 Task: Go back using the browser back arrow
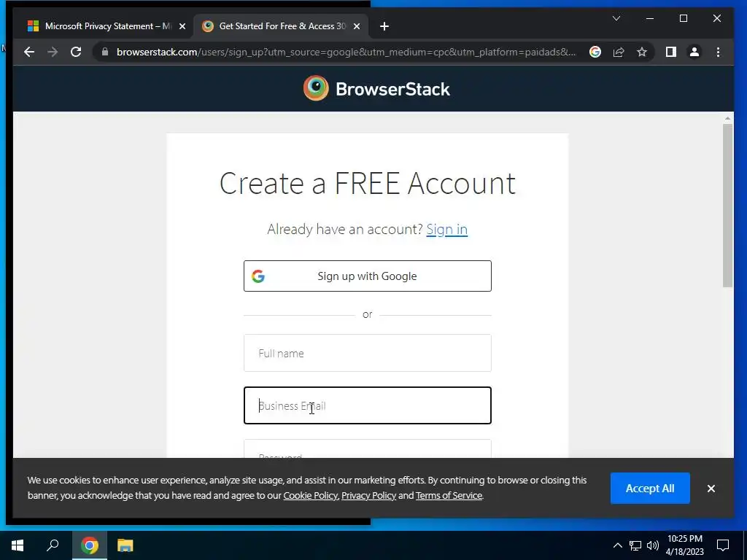click(29, 52)
